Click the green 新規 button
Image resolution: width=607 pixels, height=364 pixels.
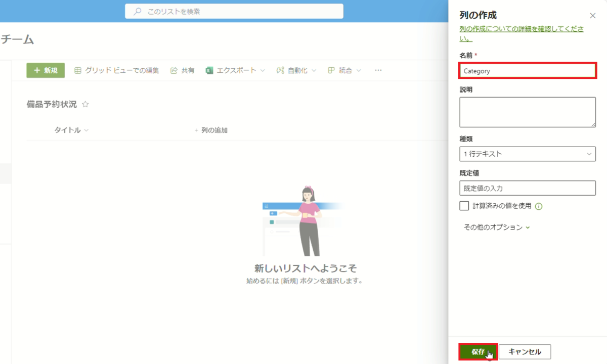click(x=46, y=70)
